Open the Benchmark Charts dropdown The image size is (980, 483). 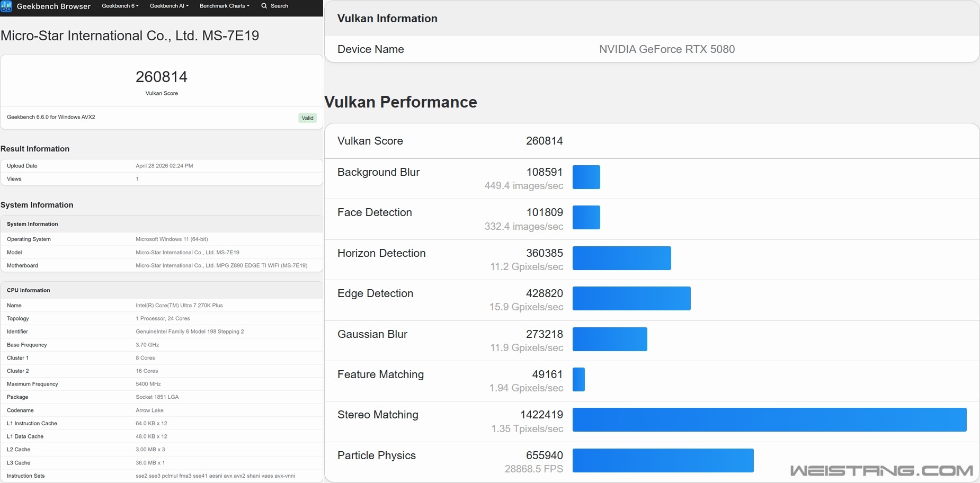pos(225,6)
